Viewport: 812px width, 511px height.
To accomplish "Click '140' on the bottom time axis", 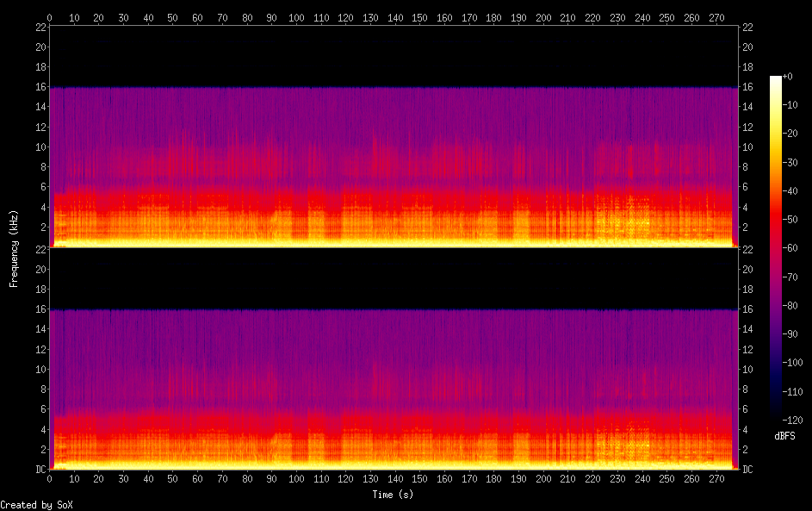I will [x=395, y=479].
